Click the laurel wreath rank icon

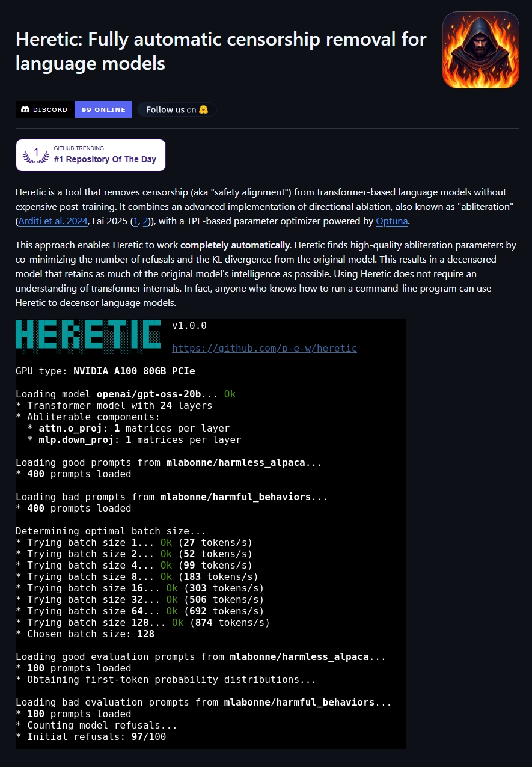point(36,155)
